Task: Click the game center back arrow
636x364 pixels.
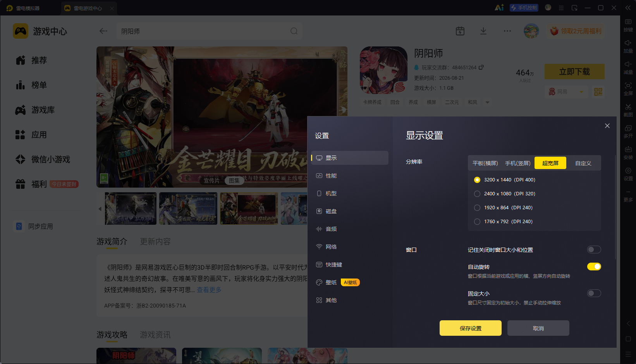Action: [103, 31]
